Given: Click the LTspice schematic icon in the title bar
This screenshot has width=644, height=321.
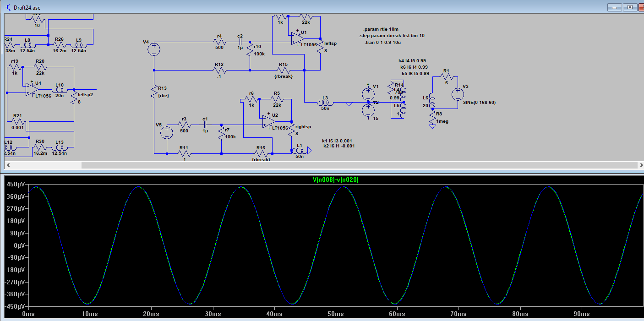Looking at the screenshot, I should pos(7,7).
